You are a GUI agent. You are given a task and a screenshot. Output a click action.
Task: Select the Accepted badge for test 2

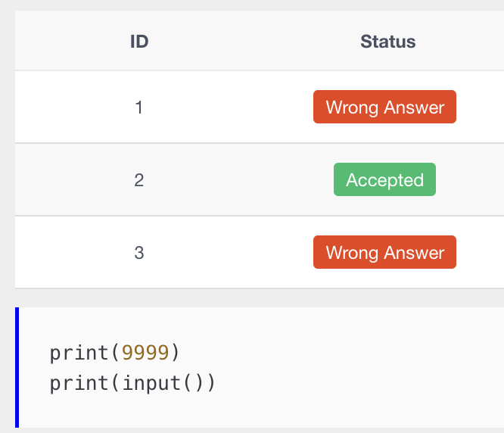pyautogui.click(x=384, y=179)
